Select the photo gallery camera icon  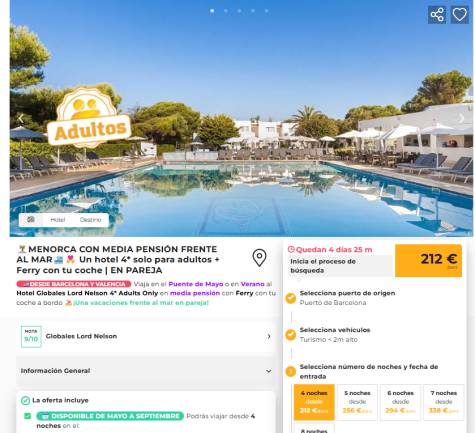tap(31, 220)
